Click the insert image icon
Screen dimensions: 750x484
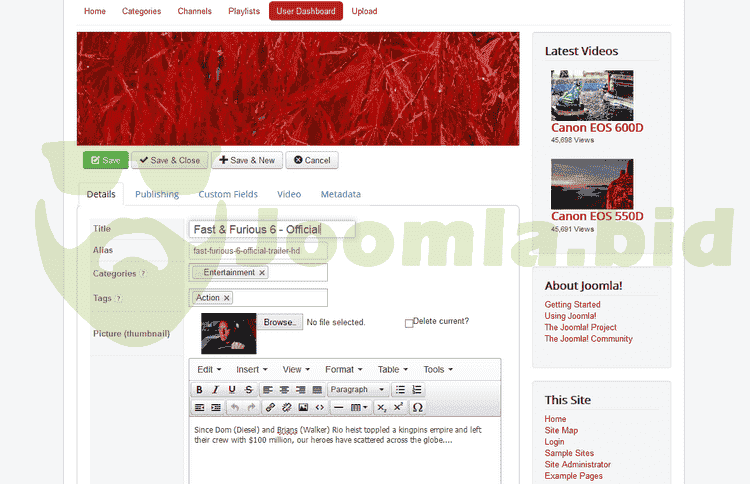(x=303, y=408)
